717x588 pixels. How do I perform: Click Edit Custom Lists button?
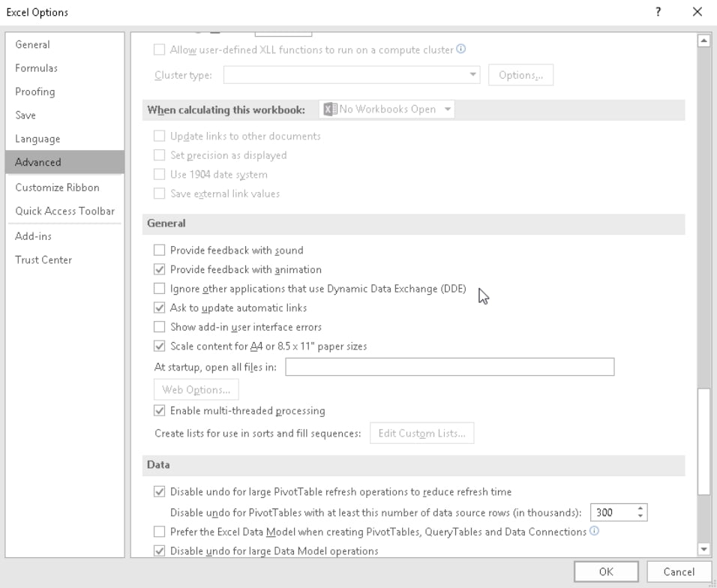pyautogui.click(x=421, y=433)
